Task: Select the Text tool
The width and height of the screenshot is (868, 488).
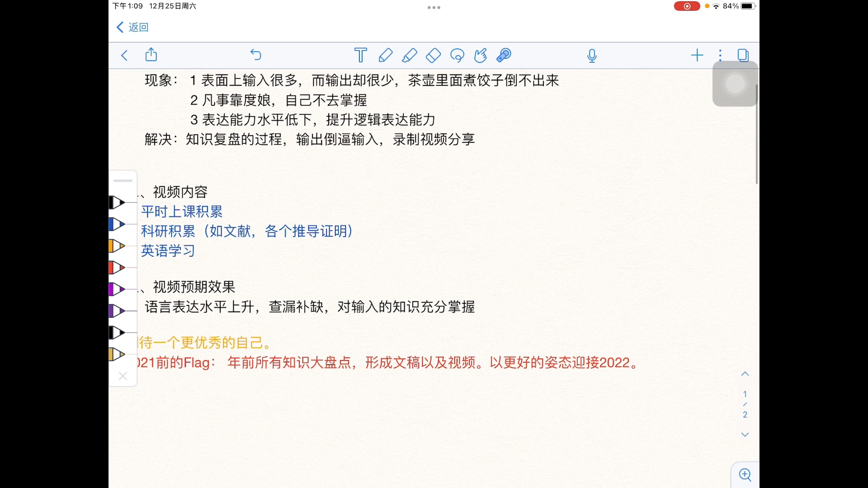Action: [361, 55]
